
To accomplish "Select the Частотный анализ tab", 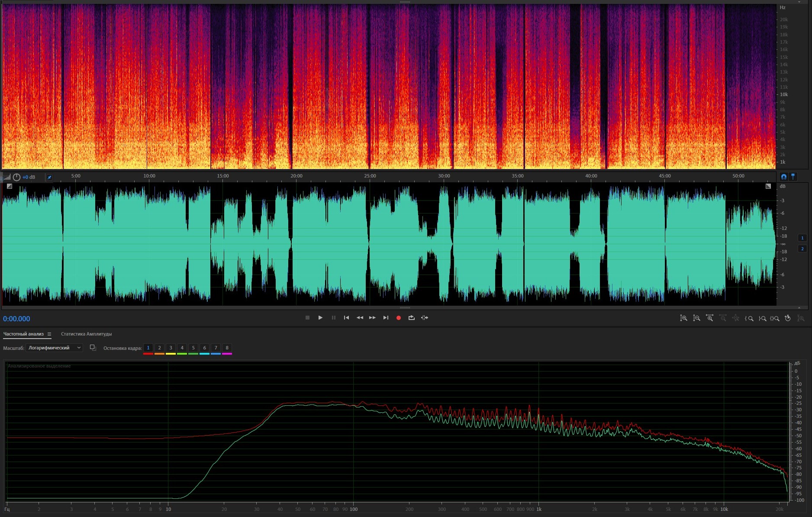I will pyautogui.click(x=23, y=334).
